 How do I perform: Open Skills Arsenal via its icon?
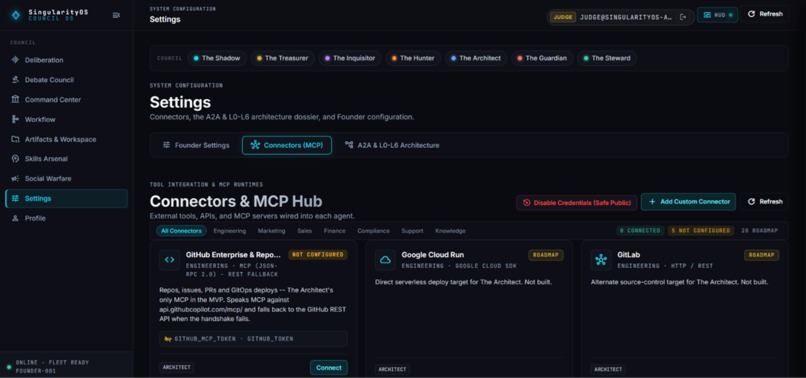point(15,159)
